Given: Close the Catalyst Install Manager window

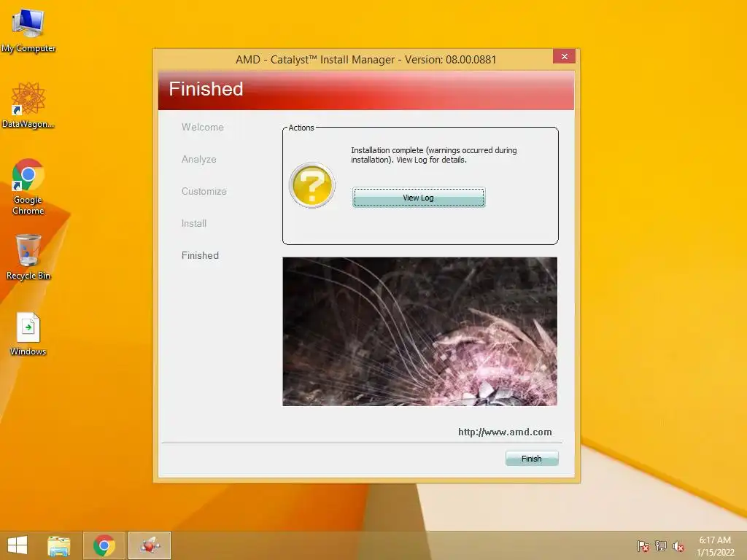Looking at the screenshot, I should pyautogui.click(x=564, y=57).
